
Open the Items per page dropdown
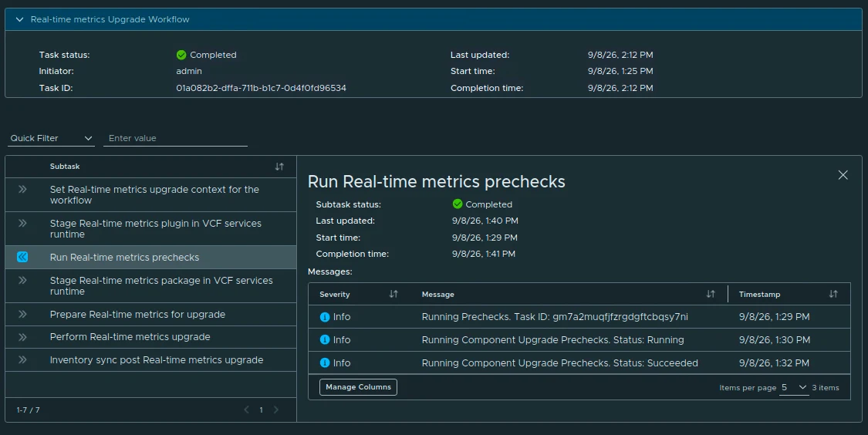click(794, 387)
